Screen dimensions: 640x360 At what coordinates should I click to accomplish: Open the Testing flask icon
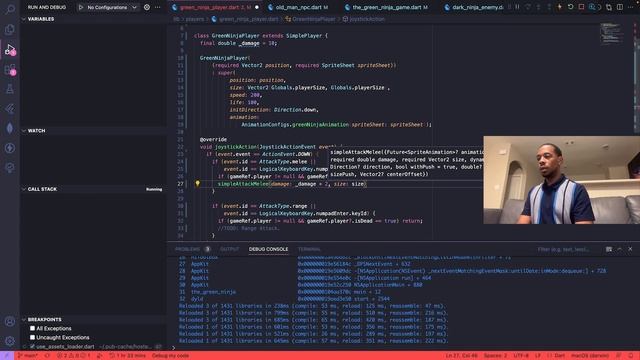pos(9,89)
